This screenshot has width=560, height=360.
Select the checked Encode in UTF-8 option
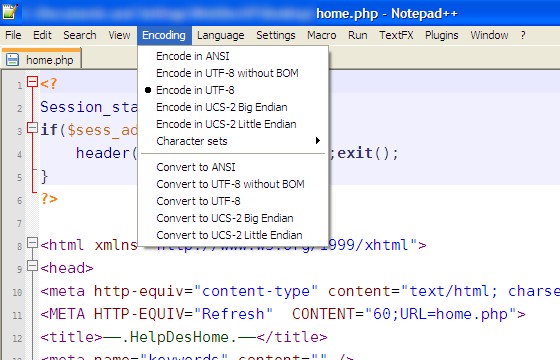click(x=233, y=90)
